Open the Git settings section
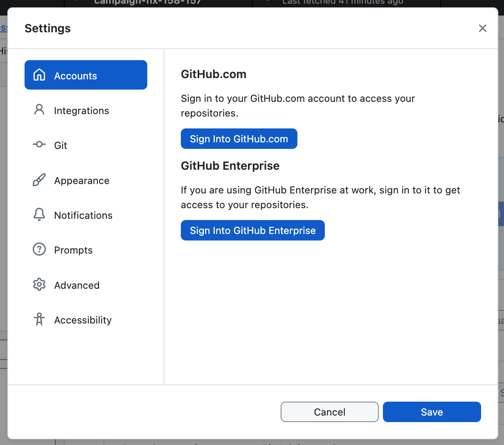504x445 pixels. click(x=61, y=145)
